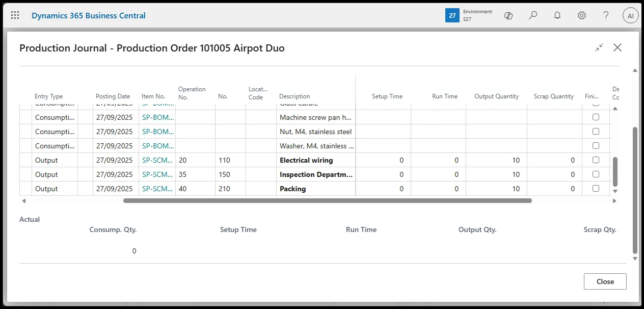The height and width of the screenshot is (309, 644).
Task: Select Scrap Quantity cell in Inspection Department row
Action: (554, 174)
